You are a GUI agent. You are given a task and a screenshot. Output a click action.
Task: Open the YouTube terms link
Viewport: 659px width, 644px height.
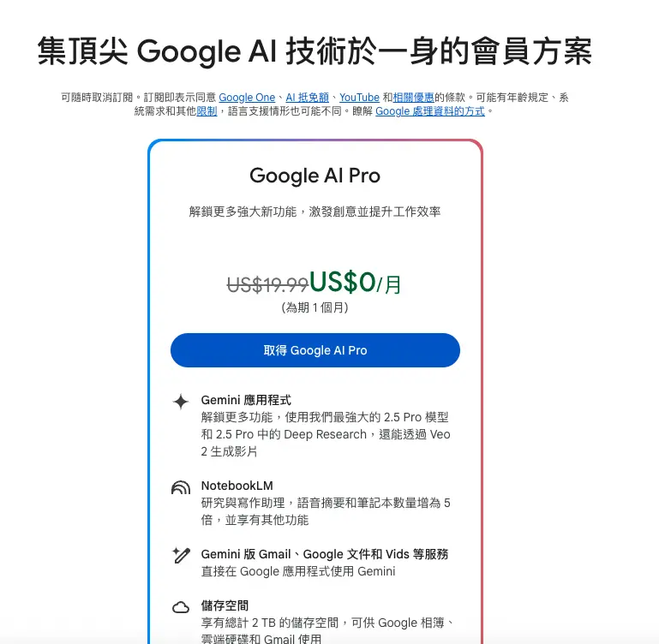click(x=359, y=98)
